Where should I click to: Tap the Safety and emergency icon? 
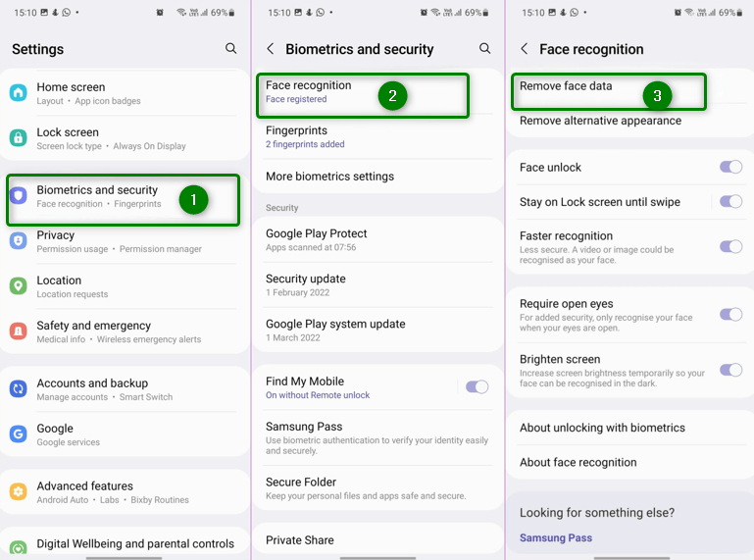point(19,331)
